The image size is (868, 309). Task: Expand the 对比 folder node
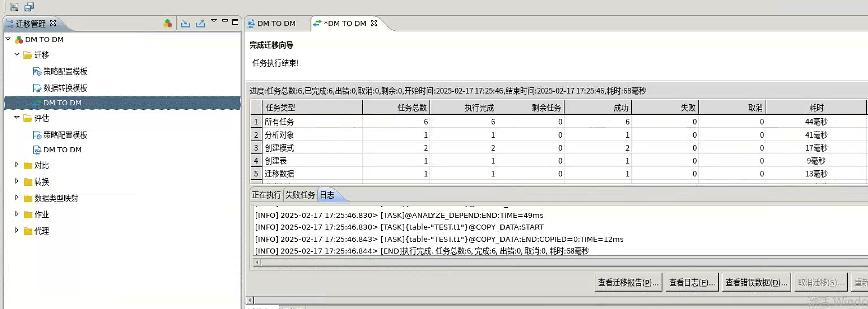tap(17, 165)
